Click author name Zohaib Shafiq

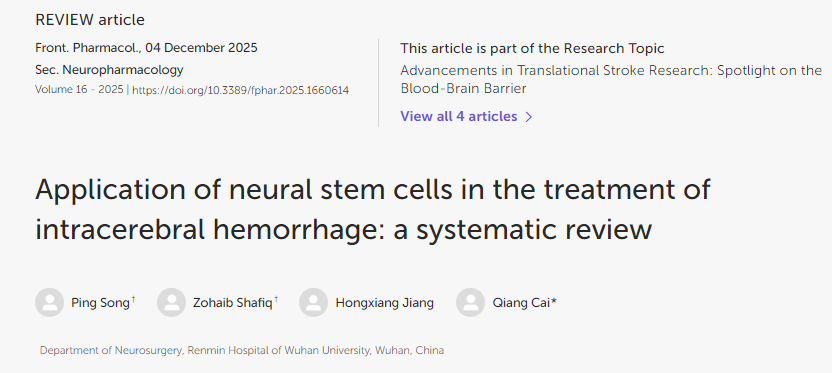233,303
